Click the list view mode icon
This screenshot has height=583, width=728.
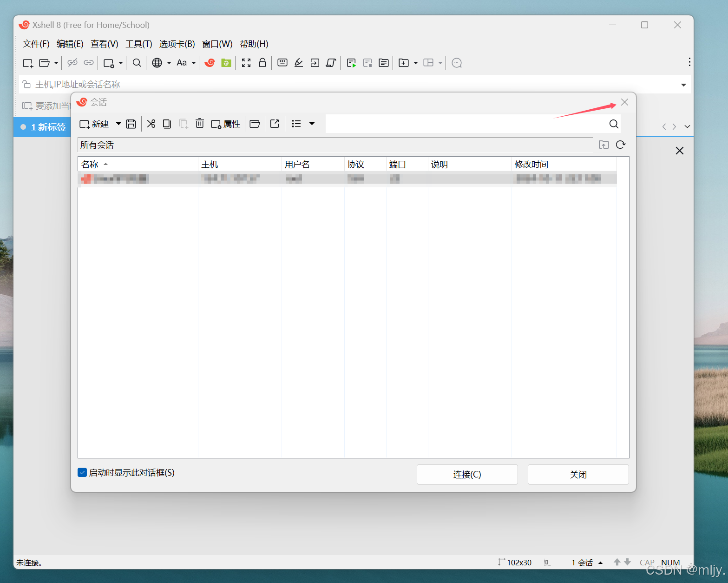coord(296,124)
